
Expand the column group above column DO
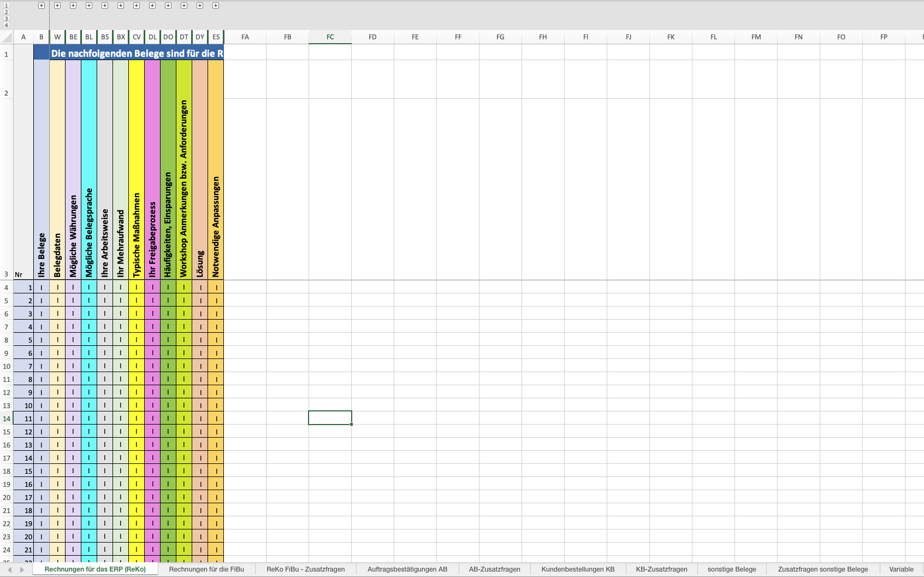168,5
